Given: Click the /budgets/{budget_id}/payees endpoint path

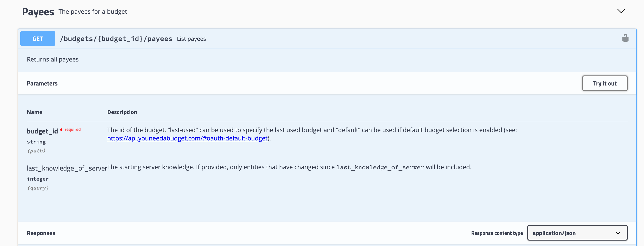Looking at the screenshot, I should click(116, 39).
